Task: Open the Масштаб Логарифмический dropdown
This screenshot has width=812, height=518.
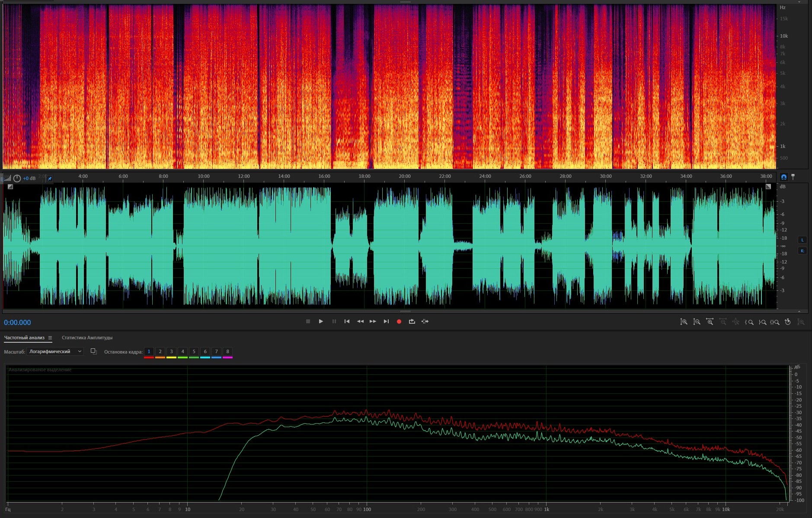Action: (55, 351)
